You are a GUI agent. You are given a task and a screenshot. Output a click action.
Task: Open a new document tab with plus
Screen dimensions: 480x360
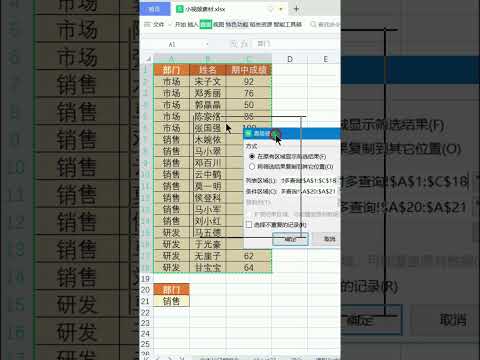click(x=296, y=9)
